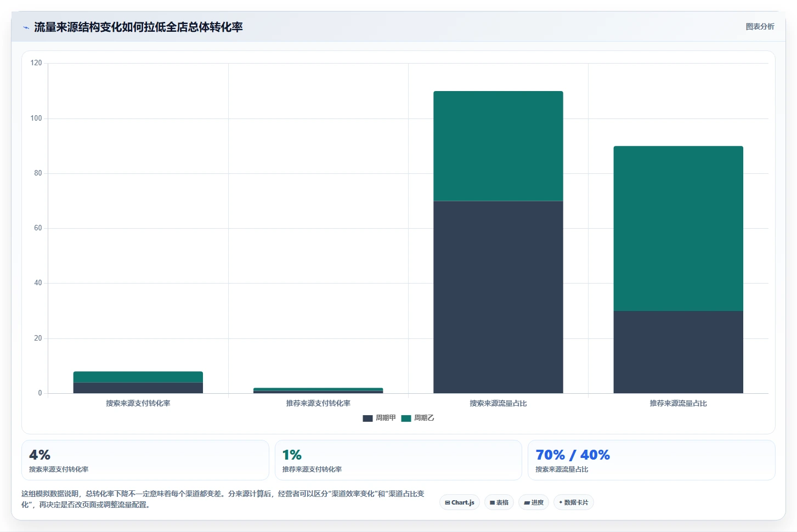Click the x-axis label 搜索来源支付转化率
Image resolution: width=797 pixels, height=532 pixels.
point(138,403)
